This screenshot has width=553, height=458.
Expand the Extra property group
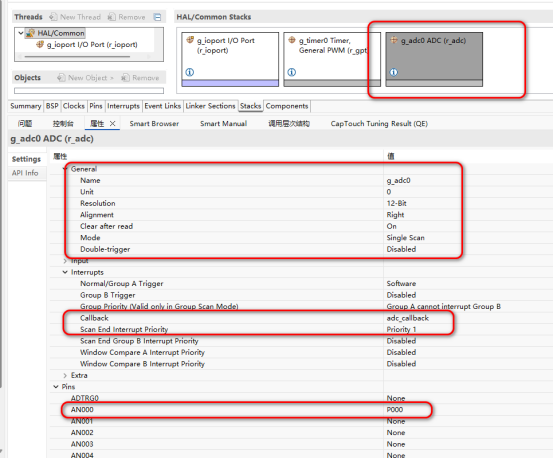[x=65, y=375]
